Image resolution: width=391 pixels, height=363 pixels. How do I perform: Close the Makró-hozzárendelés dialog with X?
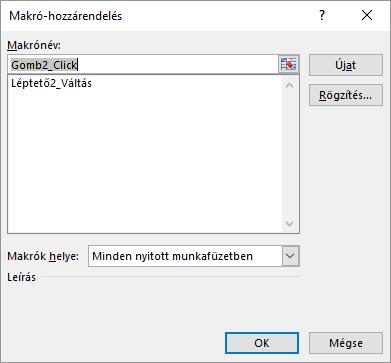tap(367, 15)
